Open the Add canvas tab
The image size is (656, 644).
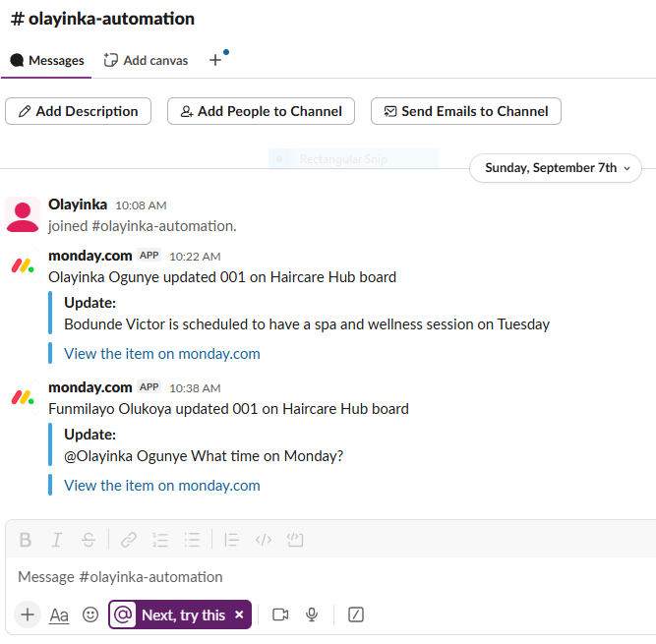coord(146,61)
